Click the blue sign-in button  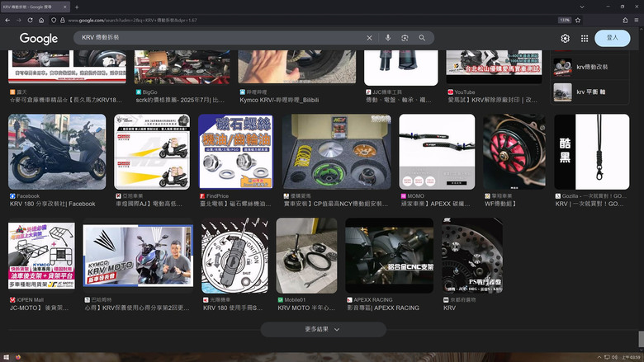coord(613,38)
